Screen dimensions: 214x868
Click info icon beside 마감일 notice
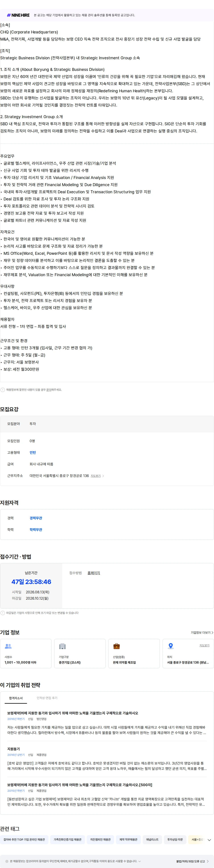click(3, 613)
